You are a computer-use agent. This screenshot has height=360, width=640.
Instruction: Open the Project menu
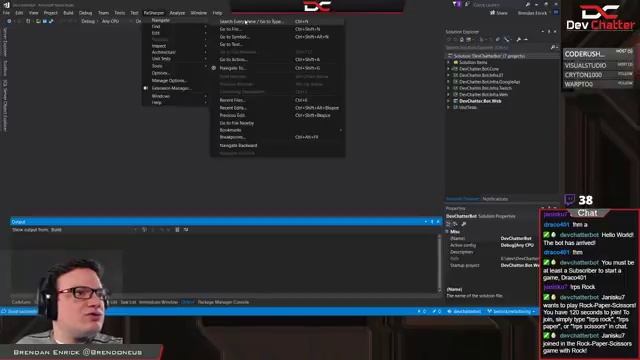tap(51, 13)
